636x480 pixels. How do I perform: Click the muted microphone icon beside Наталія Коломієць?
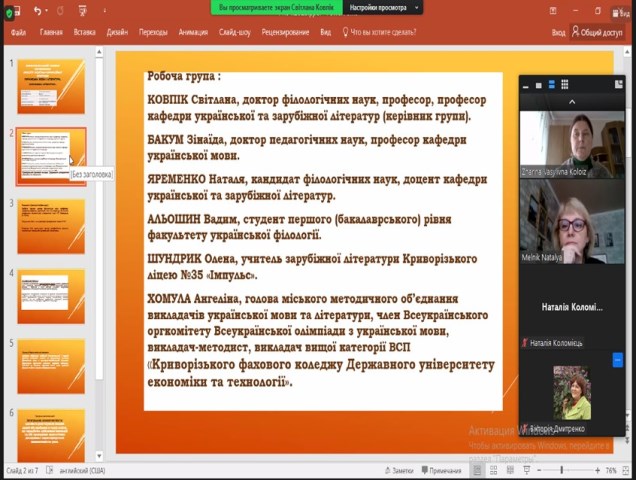pos(525,343)
